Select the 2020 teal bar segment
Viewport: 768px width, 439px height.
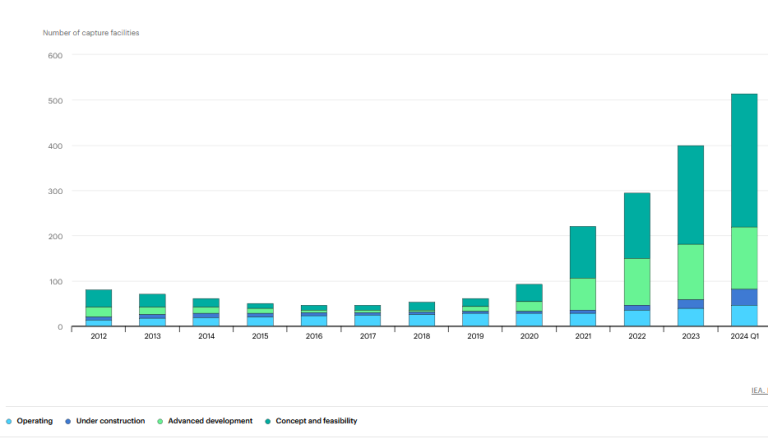pos(529,292)
